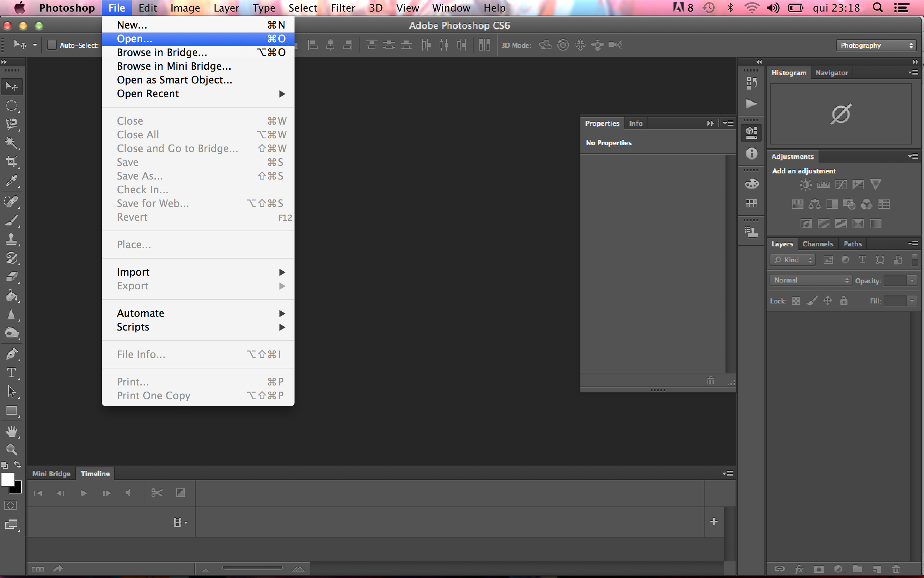Click add media plus button in timeline
Image resolution: width=924 pixels, height=578 pixels.
(x=714, y=522)
